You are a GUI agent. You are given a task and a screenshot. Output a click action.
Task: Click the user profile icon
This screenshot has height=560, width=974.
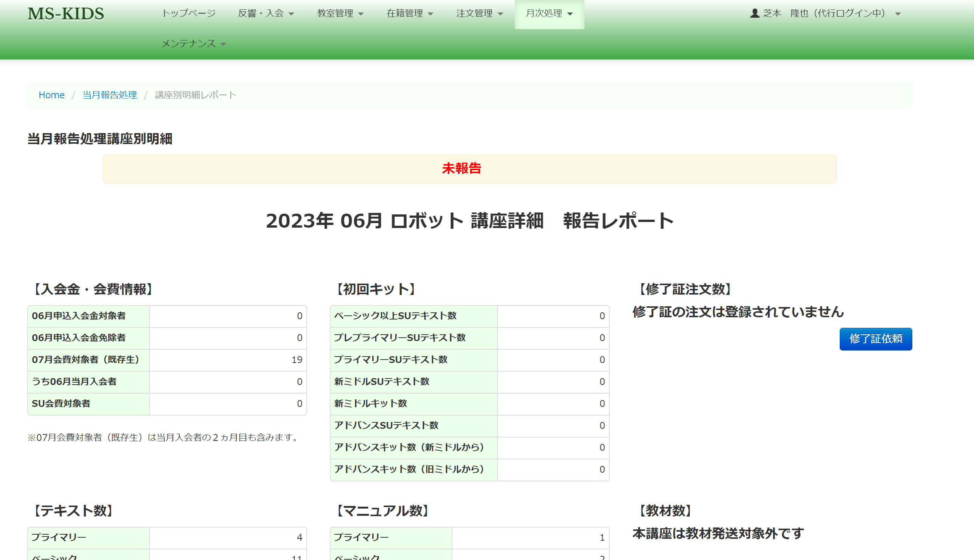point(755,14)
